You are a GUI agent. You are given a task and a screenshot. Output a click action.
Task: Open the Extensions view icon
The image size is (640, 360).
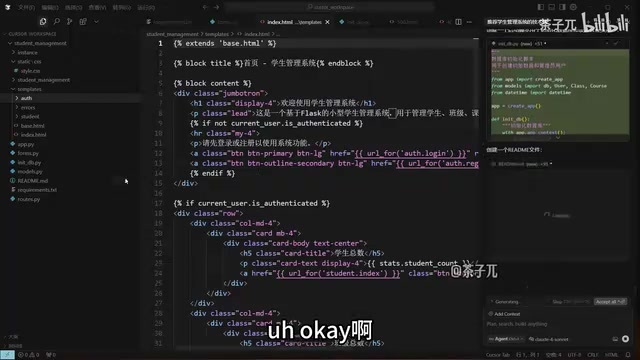coord(83,21)
